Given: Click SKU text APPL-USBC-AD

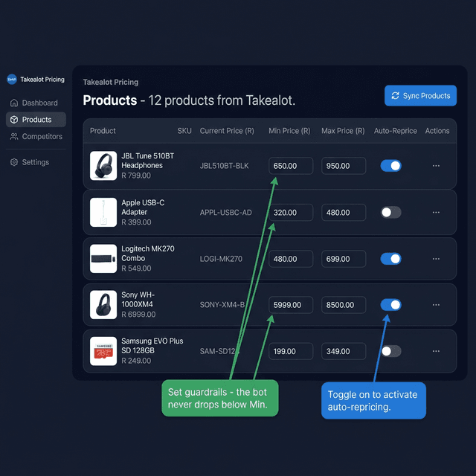Looking at the screenshot, I should (x=225, y=213).
